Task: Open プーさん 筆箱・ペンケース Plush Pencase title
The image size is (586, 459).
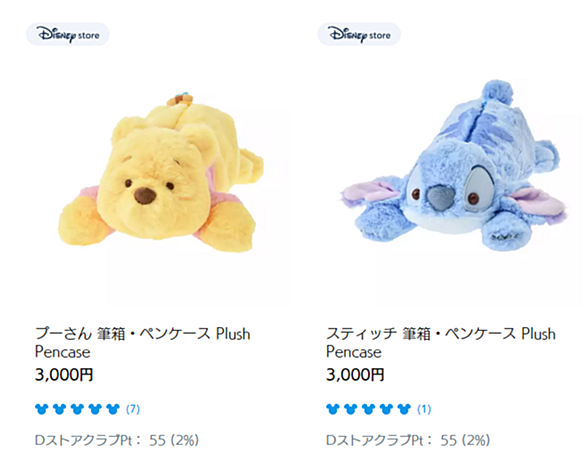Action: coord(142,343)
